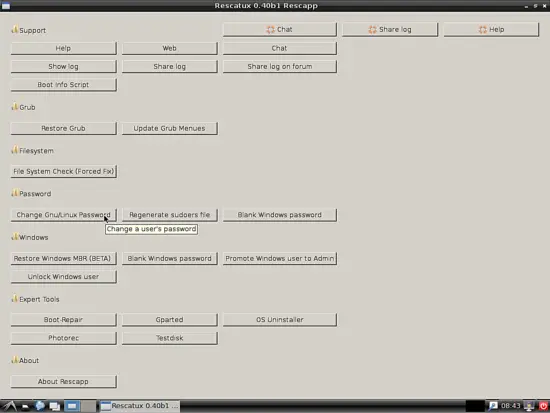This screenshot has height=413, width=550.
Task: Select Promote Windows user to Admin
Action: [280, 258]
